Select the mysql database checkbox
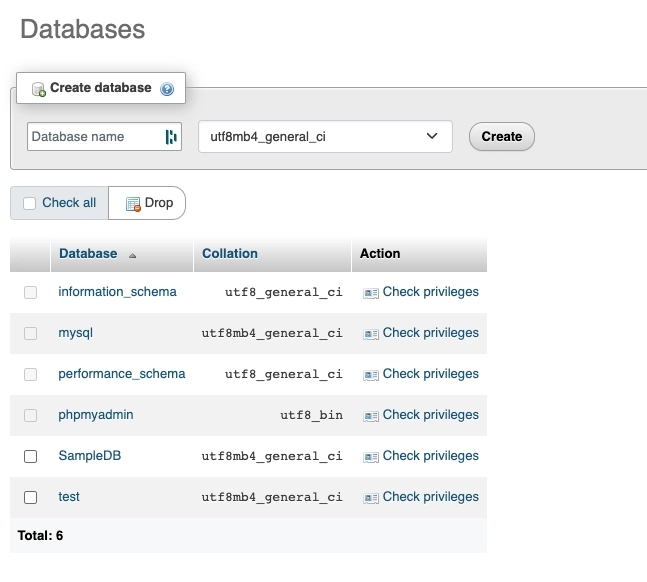The image size is (647, 582). pos(31,333)
